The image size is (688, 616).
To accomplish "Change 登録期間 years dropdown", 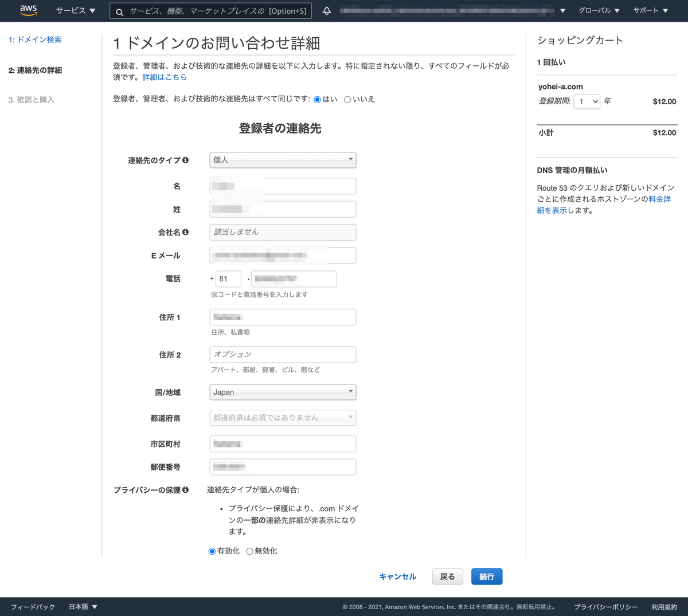I will 587,101.
